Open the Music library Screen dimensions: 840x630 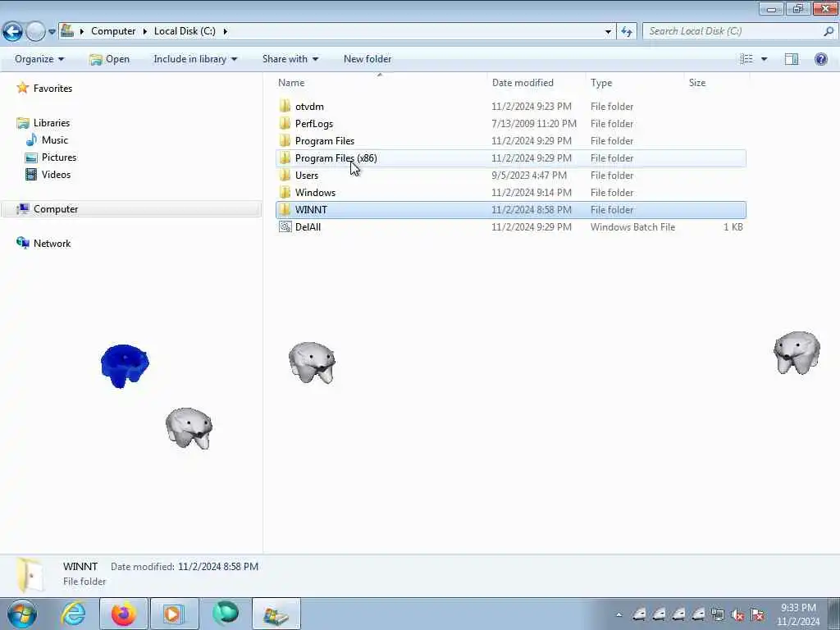[55, 139]
